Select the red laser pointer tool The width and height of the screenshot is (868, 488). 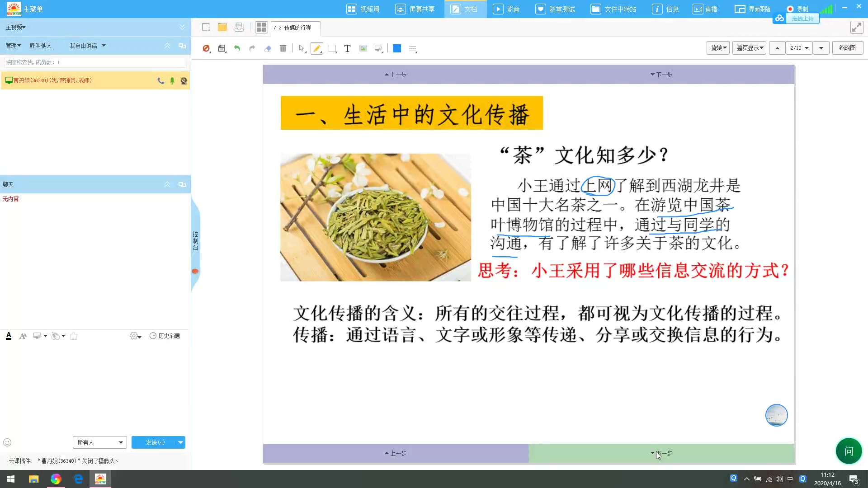206,48
